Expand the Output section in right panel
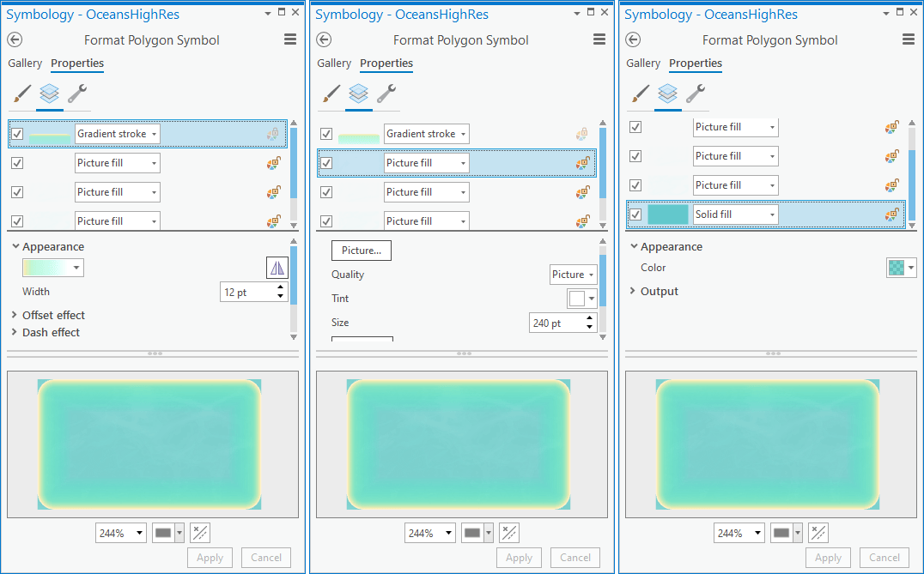Image resolution: width=924 pixels, height=574 pixels. point(632,291)
